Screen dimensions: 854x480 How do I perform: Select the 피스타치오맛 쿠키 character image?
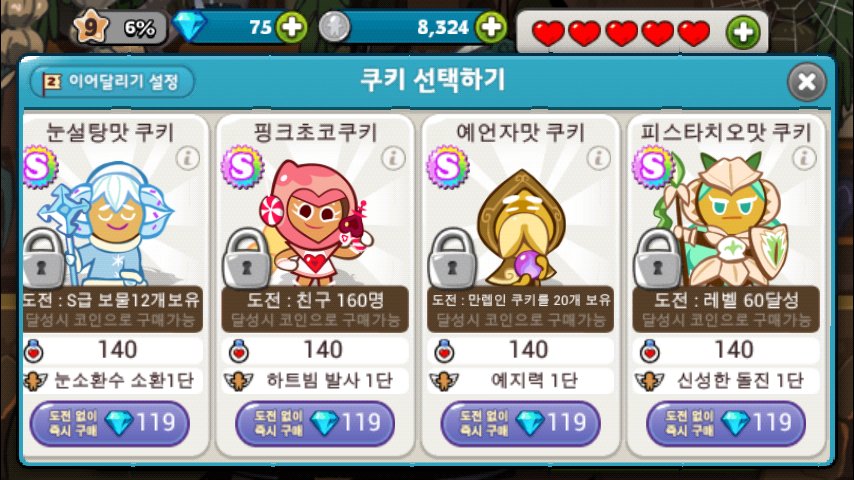(x=730, y=218)
